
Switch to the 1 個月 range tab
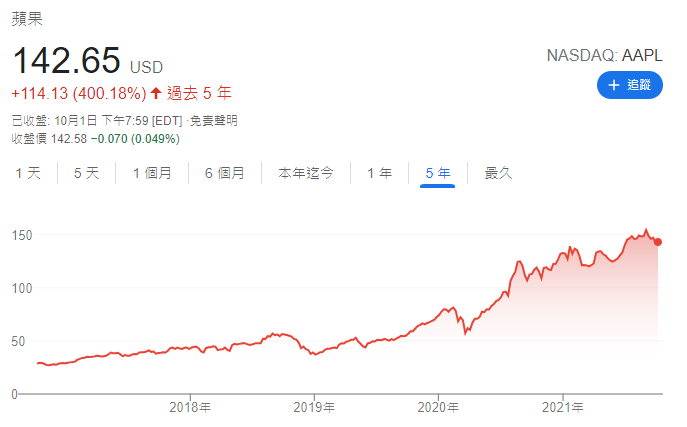[x=152, y=173]
